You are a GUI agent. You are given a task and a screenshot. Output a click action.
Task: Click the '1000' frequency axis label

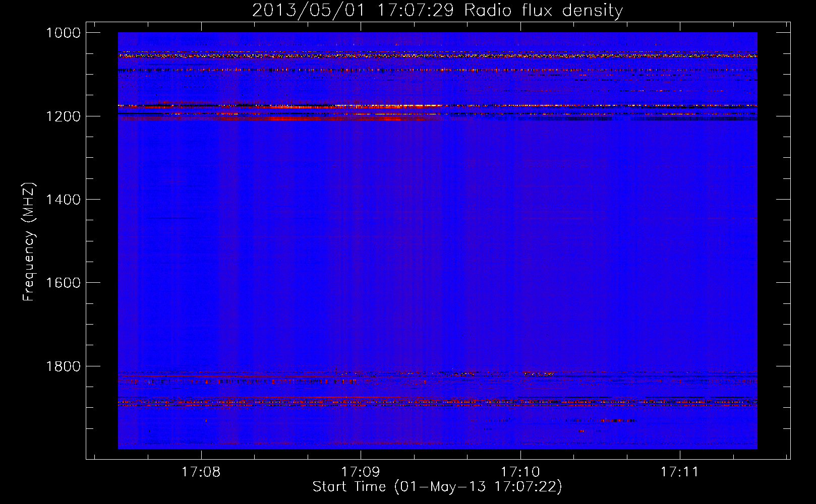pos(63,33)
